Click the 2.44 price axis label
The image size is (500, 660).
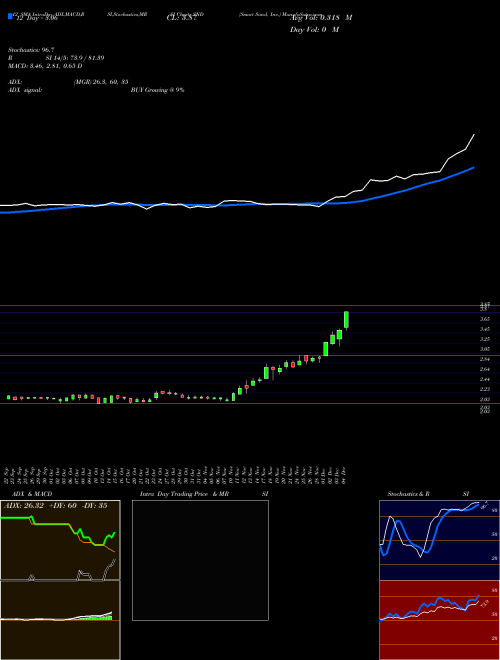tap(484, 379)
